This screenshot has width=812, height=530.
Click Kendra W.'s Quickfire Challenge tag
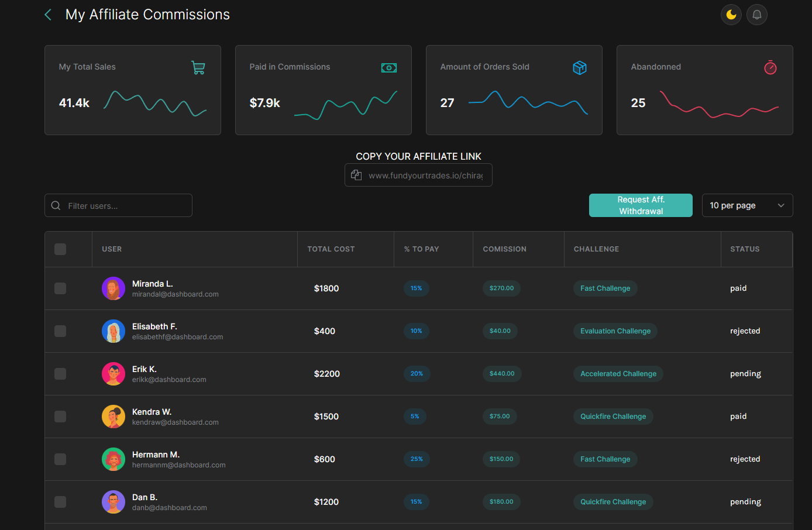[613, 417]
